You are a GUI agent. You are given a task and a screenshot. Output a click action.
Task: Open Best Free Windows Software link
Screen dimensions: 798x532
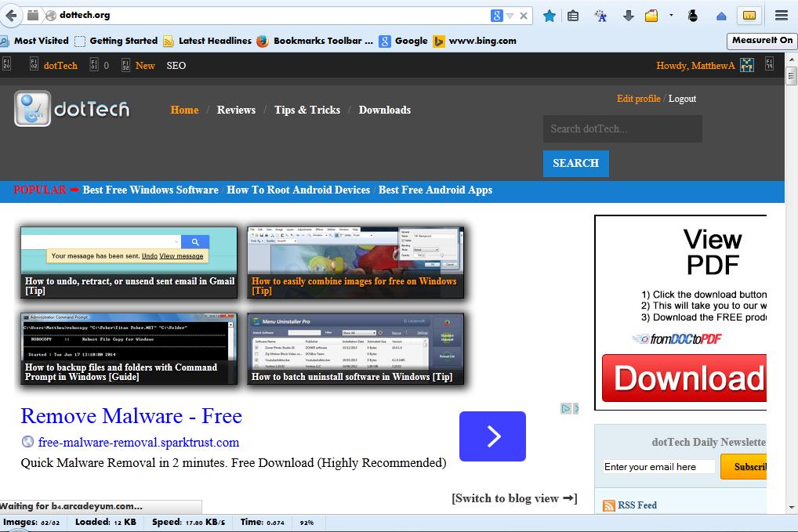[151, 190]
